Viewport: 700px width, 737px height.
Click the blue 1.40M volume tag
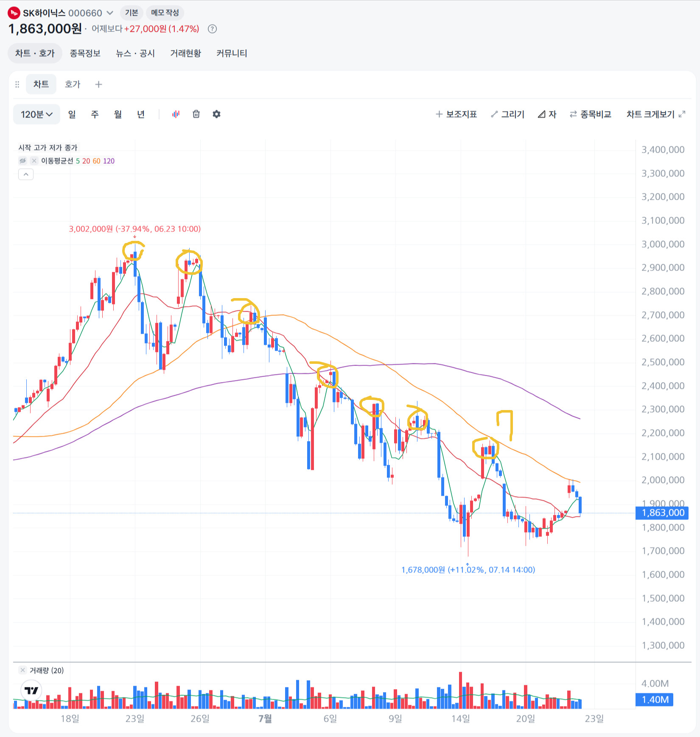click(655, 700)
